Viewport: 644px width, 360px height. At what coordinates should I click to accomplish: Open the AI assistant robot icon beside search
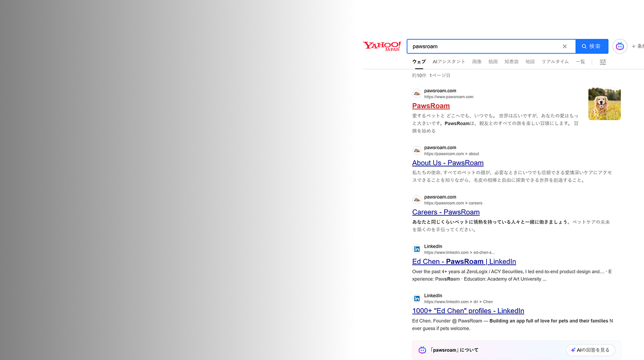pos(620,46)
